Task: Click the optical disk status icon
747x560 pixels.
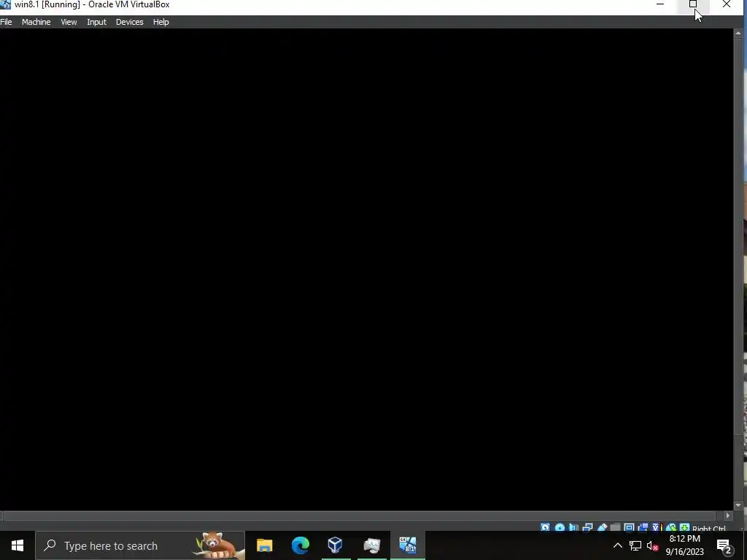Action: (560, 528)
